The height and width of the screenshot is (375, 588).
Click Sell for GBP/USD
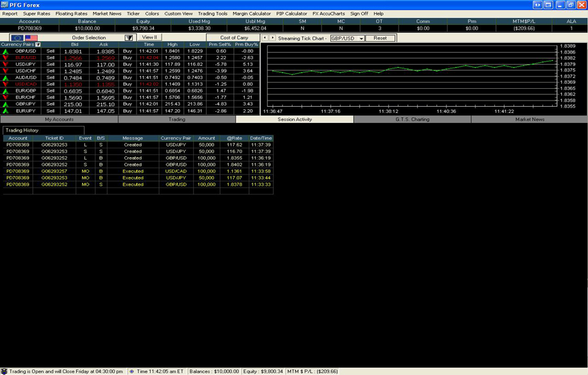coord(50,51)
